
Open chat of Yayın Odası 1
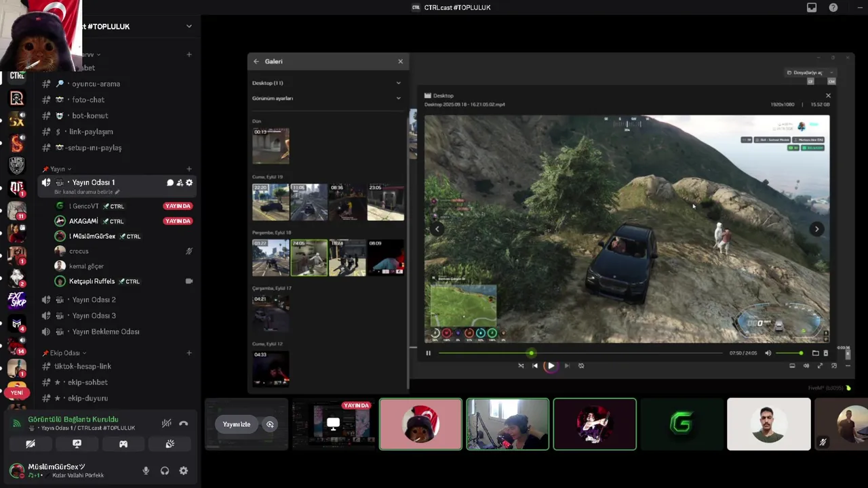point(170,182)
